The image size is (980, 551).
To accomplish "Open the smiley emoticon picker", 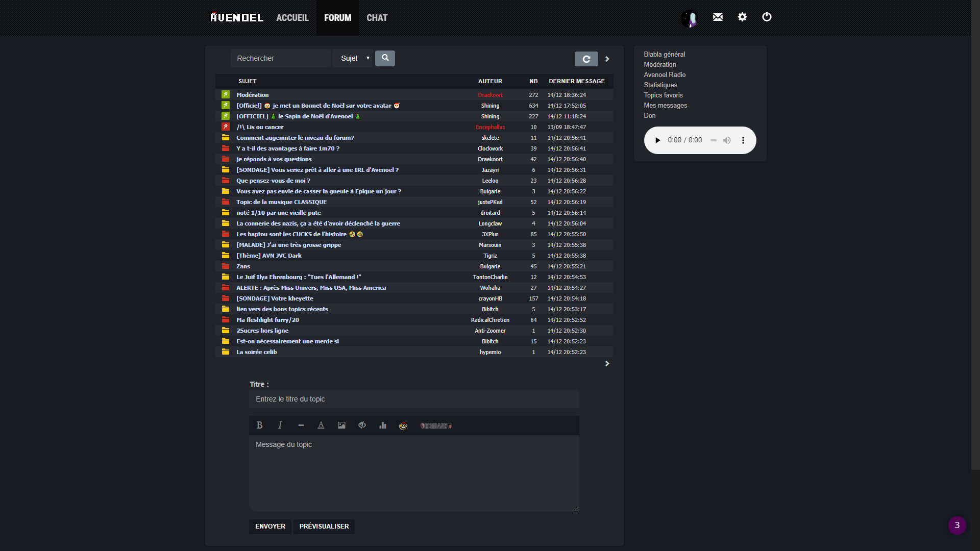I will pos(403,425).
